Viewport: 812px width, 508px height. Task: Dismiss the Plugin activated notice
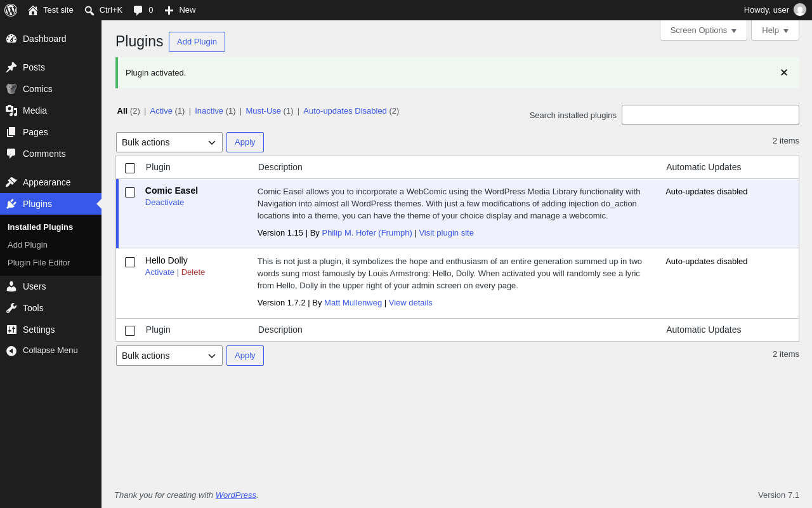point(784,72)
